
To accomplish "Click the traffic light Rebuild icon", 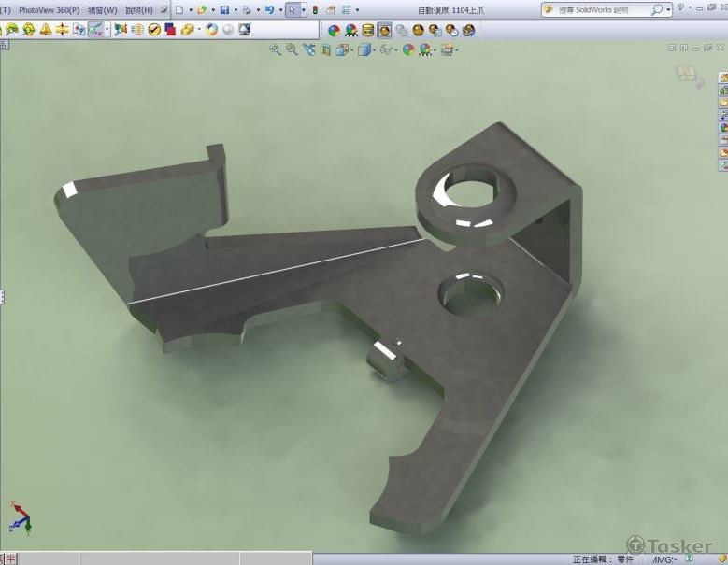I will [x=315, y=10].
